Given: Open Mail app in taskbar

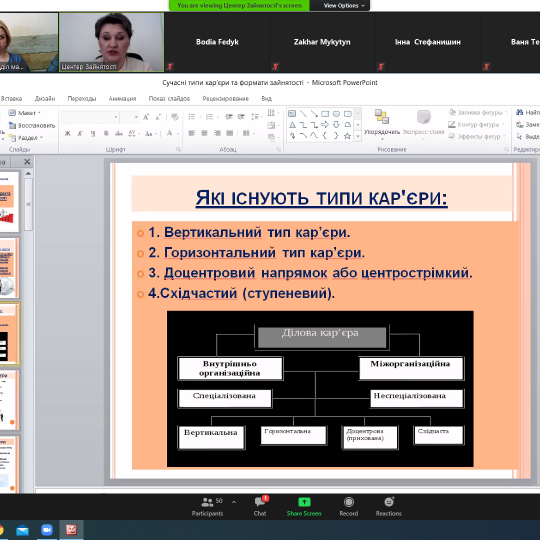Looking at the screenshot, I should pyautogui.click(x=23, y=530).
